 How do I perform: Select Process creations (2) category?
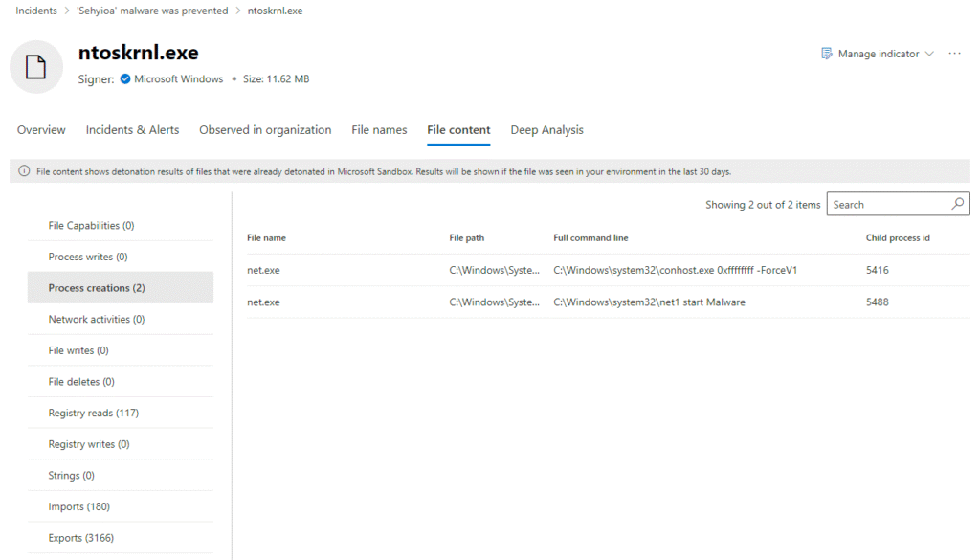[120, 287]
